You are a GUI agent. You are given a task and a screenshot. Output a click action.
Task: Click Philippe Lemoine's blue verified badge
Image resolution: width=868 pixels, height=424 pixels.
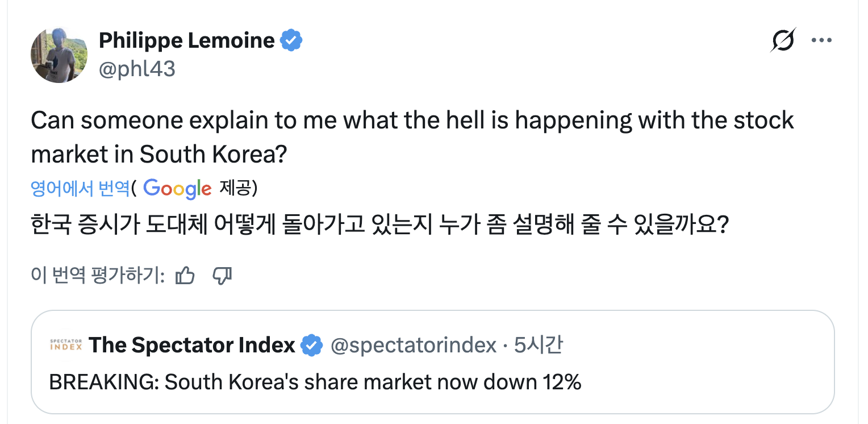point(293,40)
